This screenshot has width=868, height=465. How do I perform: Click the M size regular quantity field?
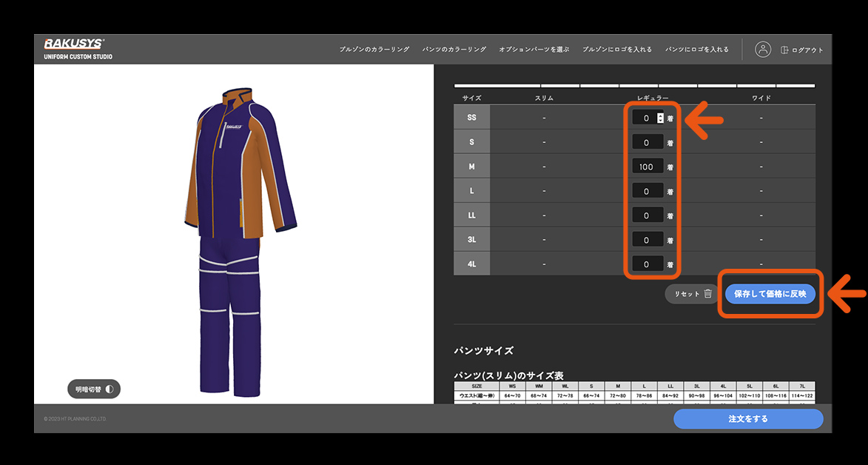(x=647, y=167)
